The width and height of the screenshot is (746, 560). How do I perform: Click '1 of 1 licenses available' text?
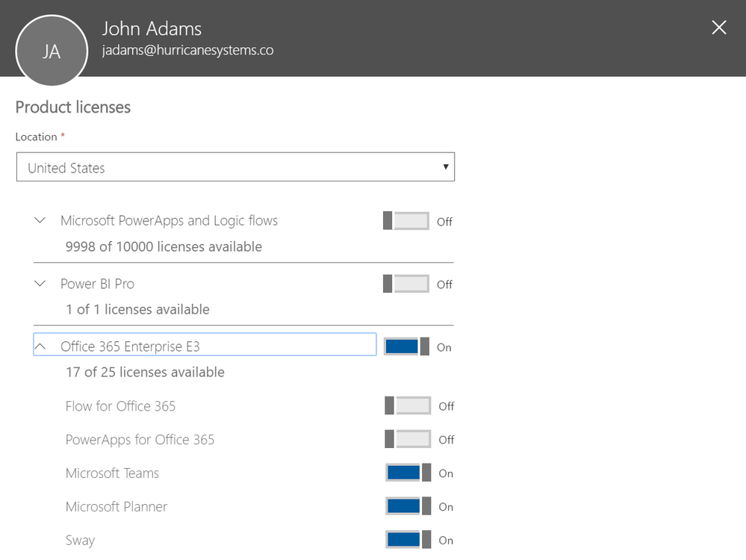pyautogui.click(x=137, y=309)
